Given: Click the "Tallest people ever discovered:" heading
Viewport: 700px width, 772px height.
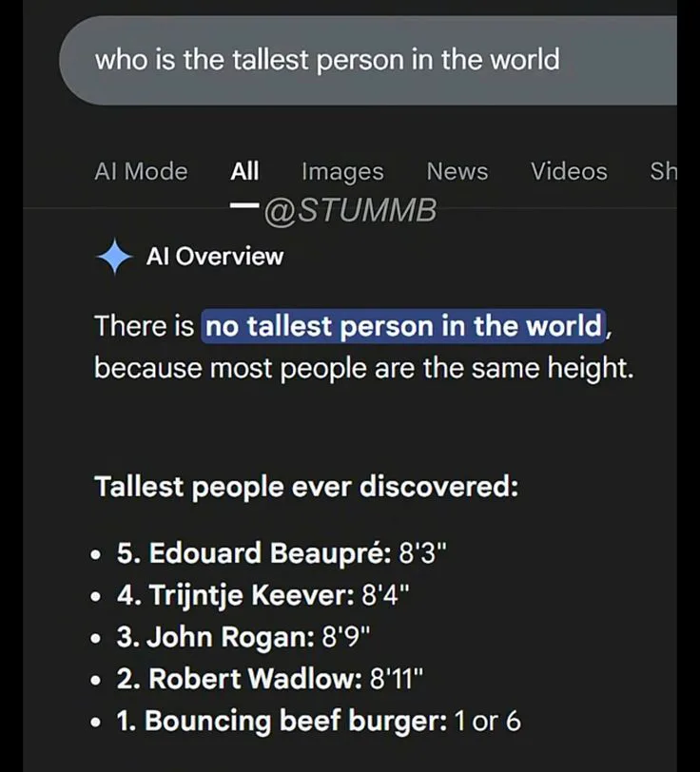Looking at the screenshot, I should coord(306,488).
